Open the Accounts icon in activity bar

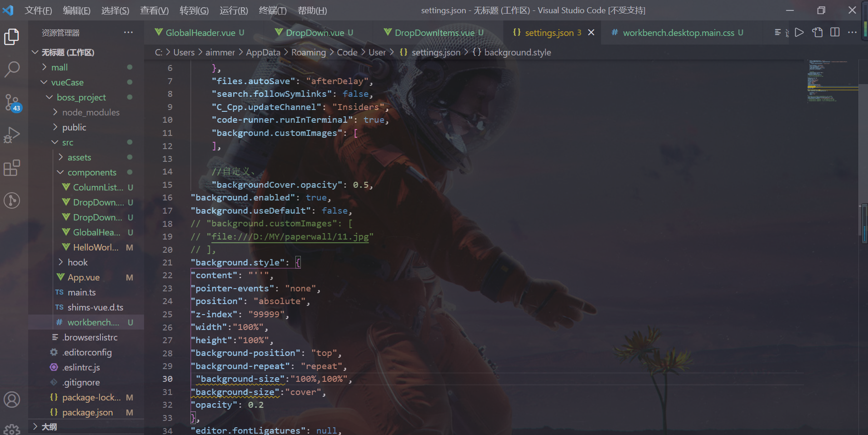[x=12, y=400]
